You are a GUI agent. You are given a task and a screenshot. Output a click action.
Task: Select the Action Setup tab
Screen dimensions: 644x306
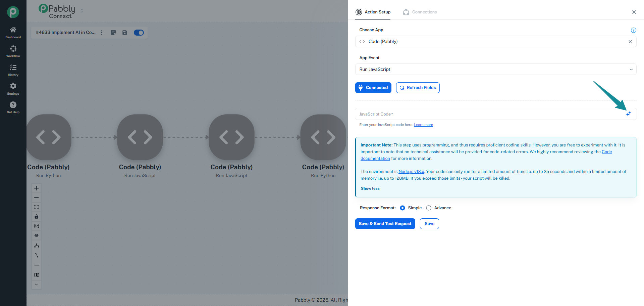coord(373,12)
